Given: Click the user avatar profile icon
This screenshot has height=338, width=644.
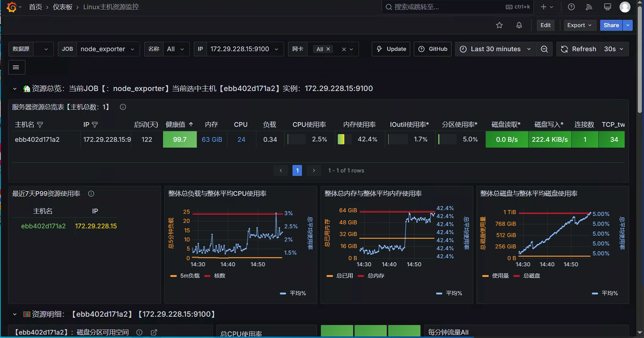Looking at the screenshot, I should 625,7.
